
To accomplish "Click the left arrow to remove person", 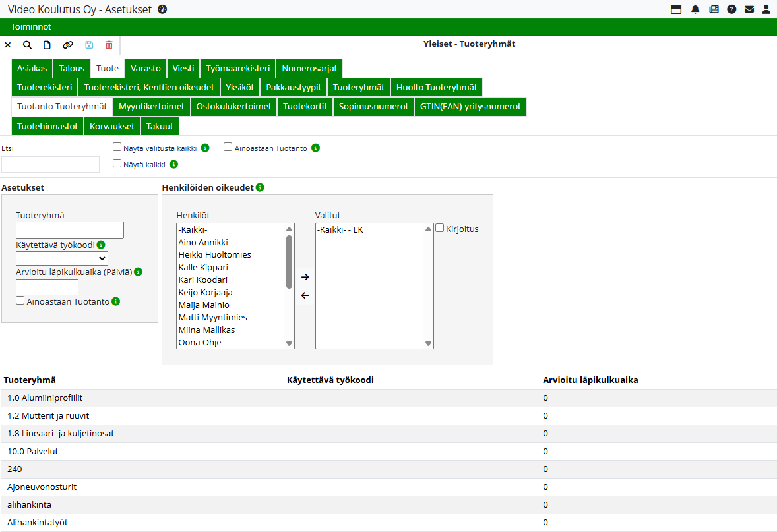I will pos(305,295).
